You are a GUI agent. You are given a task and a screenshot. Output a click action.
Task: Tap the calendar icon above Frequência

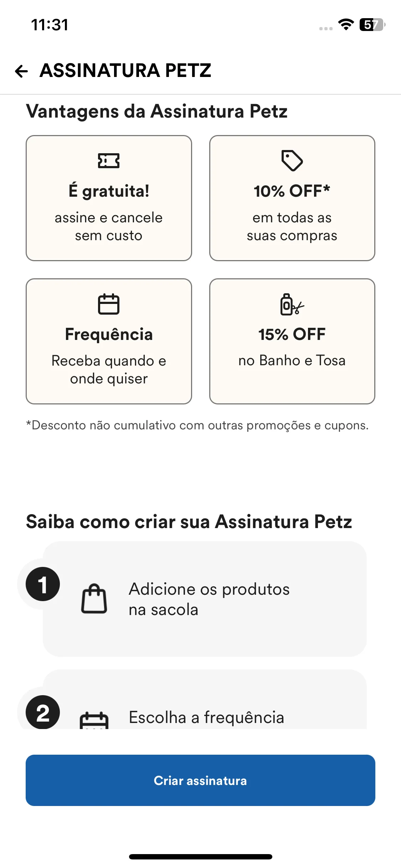[x=109, y=304]
